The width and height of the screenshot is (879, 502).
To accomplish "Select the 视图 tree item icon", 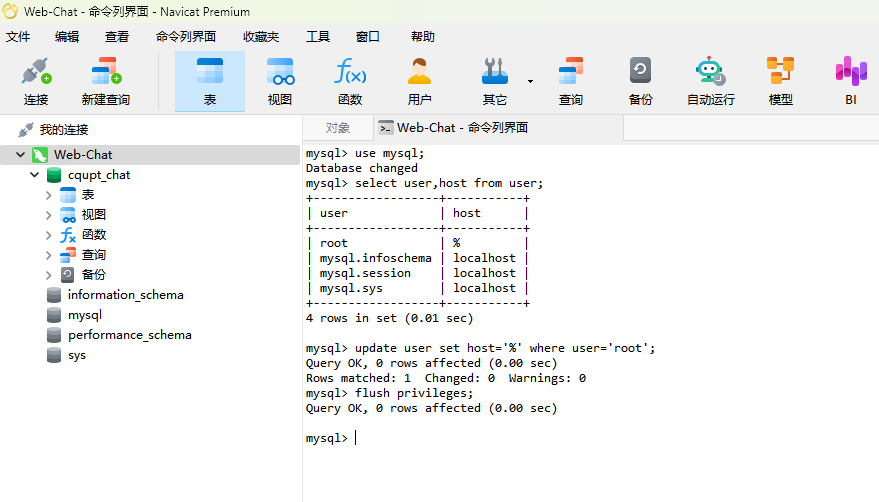I will click(x=68, y=215).
